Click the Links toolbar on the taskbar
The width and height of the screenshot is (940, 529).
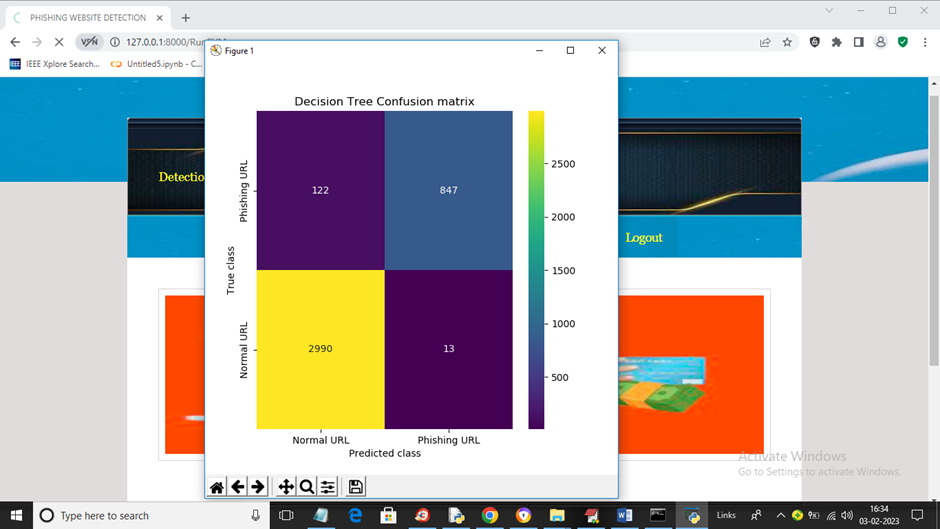tap(726, 515)
